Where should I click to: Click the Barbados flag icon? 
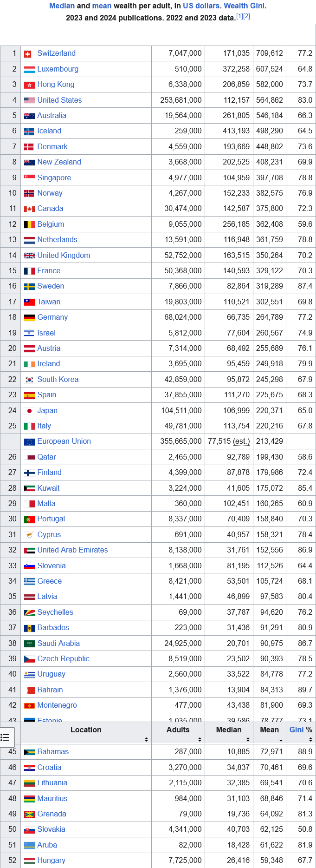pos(29,628)
